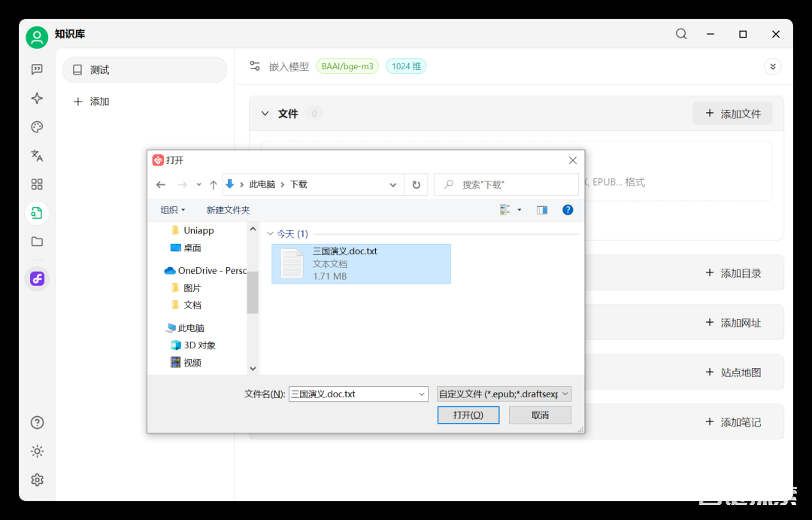Viewport: 812px width, 520px height.
Task: Select the 测试 knowledge base item
Action: click(x=144, y=70)
